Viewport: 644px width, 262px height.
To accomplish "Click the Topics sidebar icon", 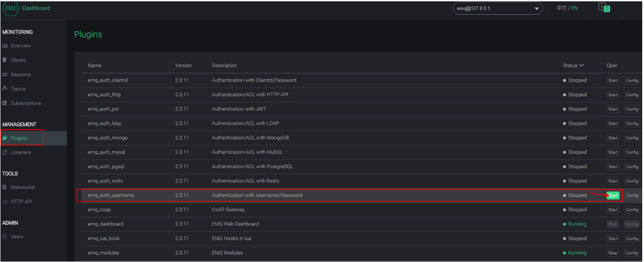I will point(5,89).
